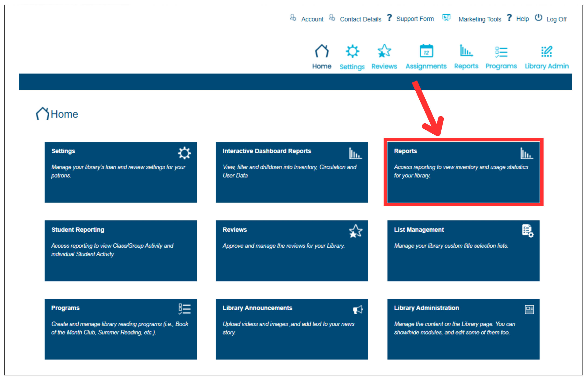This screenshot has height=381, width=588.
Task: Open Library Admin via the pencil icon
Action: [x=546, y=51]
